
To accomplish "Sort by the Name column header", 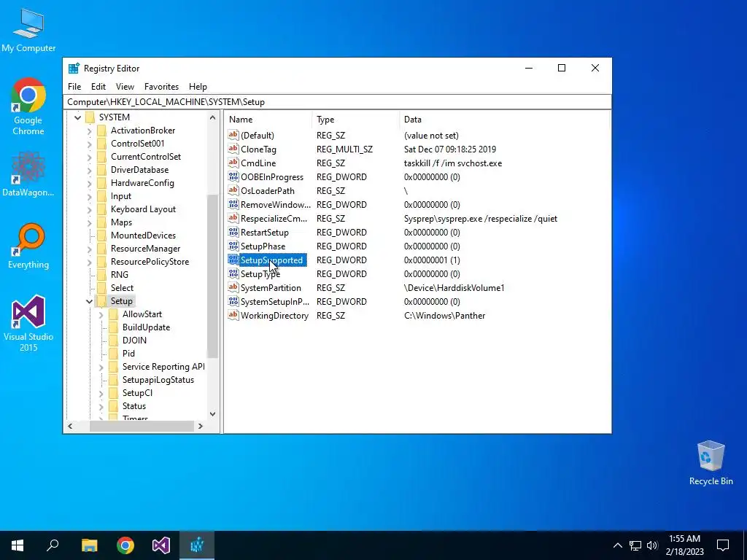I will click(x=268, y=120).
